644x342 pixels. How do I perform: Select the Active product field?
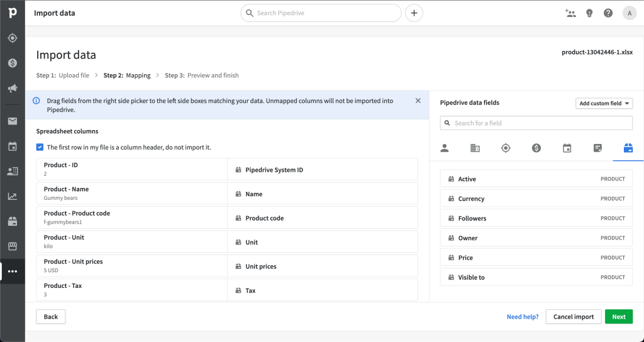coord(536,179)
